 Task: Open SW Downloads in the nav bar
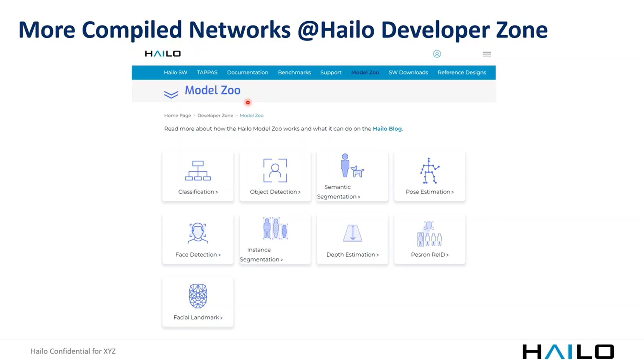pyautogui.click(x=408, y=72)
